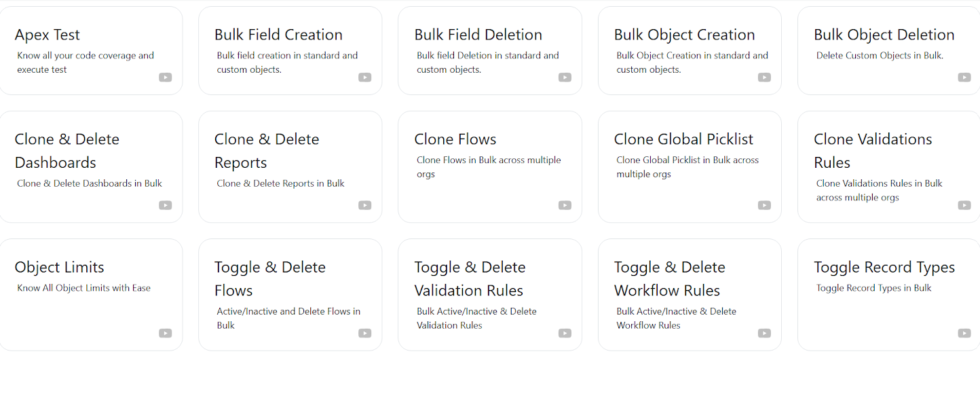Open the Clone Flows video icon
This screenshot has height=394, width=980.
point(565,205)
